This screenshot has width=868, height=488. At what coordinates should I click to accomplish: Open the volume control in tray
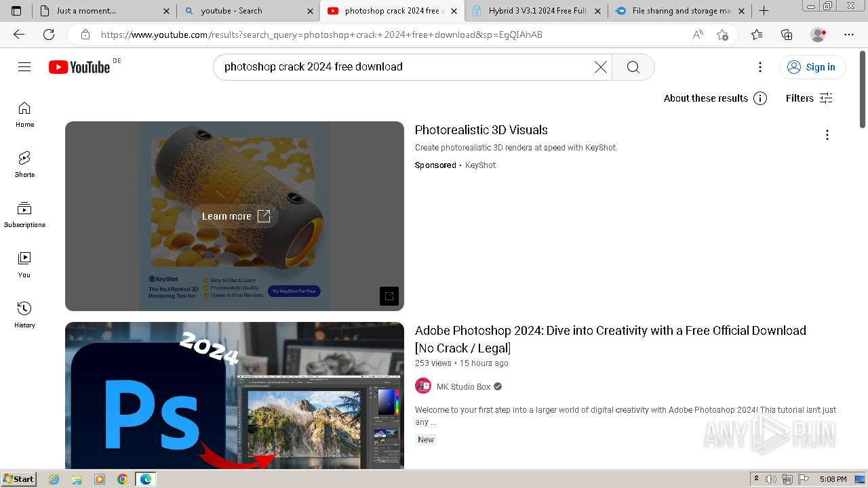click(x=771, y=479)
